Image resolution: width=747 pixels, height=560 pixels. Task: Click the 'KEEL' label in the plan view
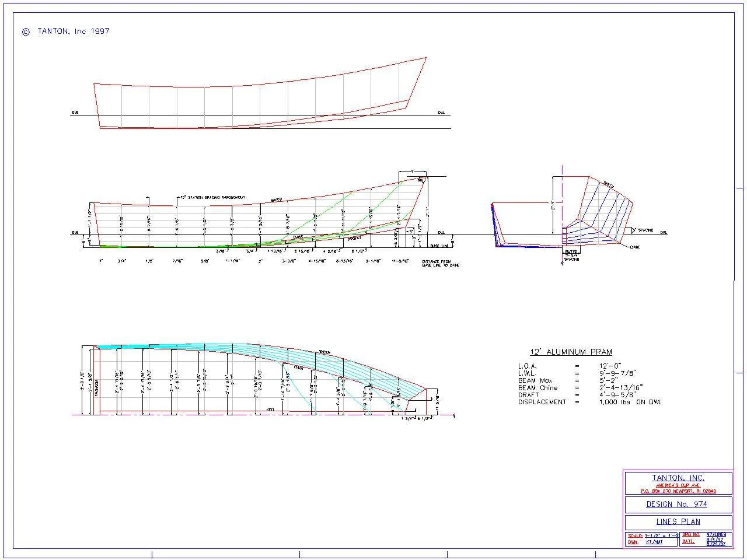[x=270, y=411]
